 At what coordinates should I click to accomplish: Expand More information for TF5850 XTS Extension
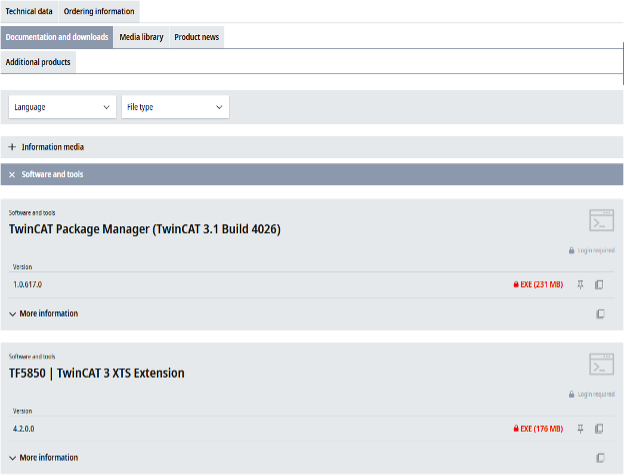point(44,458)
